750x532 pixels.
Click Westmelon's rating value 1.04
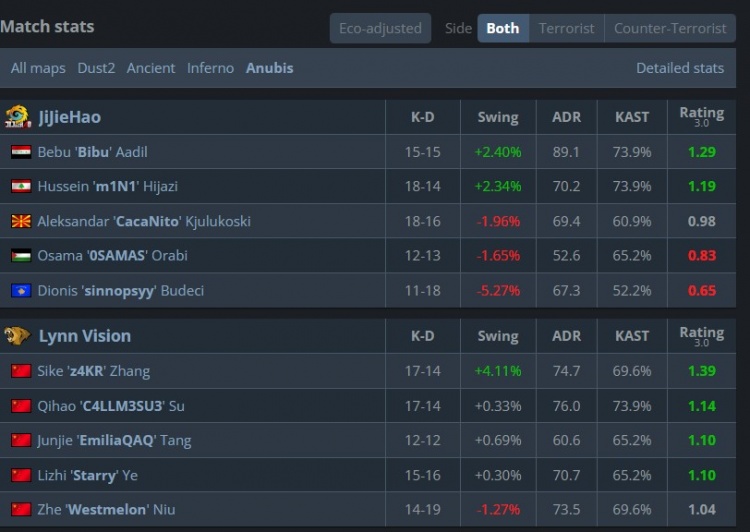[702, 510]
